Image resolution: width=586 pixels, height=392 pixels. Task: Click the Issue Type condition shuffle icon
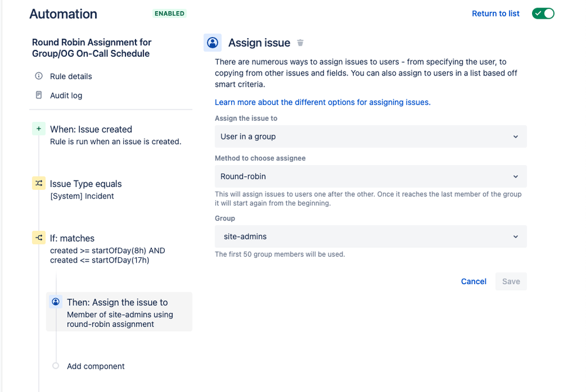[39, 183]
